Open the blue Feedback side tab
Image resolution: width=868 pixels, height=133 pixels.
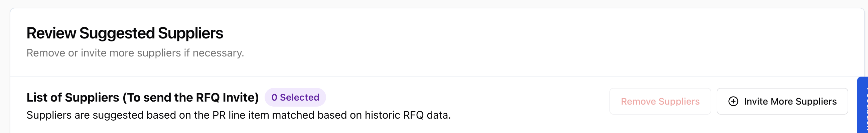point(863,105)
